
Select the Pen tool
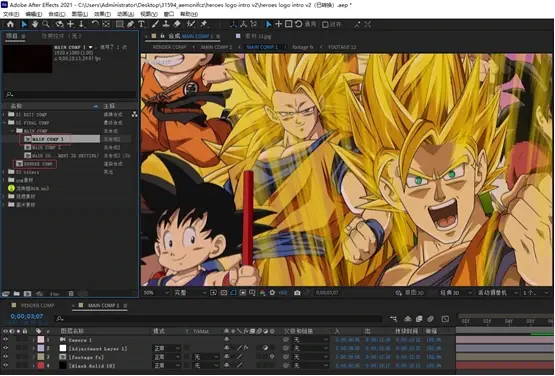click(131, 24)
